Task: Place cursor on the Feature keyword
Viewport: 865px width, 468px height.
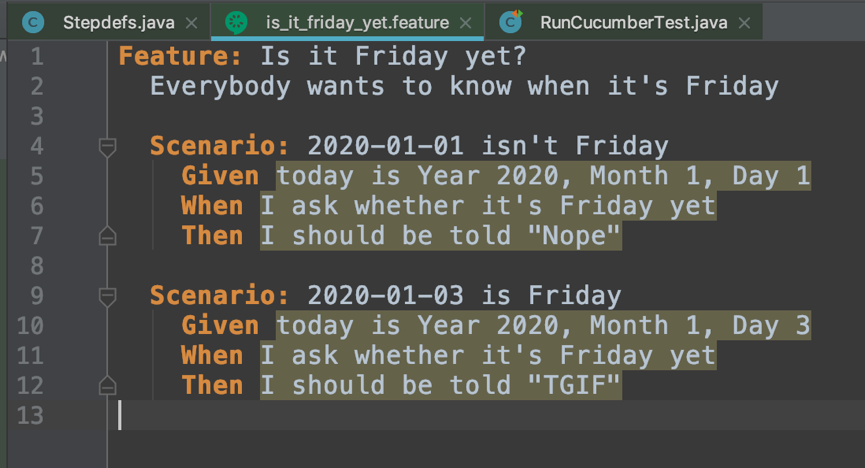Action: pyautogui.click(x=180, y=56)
